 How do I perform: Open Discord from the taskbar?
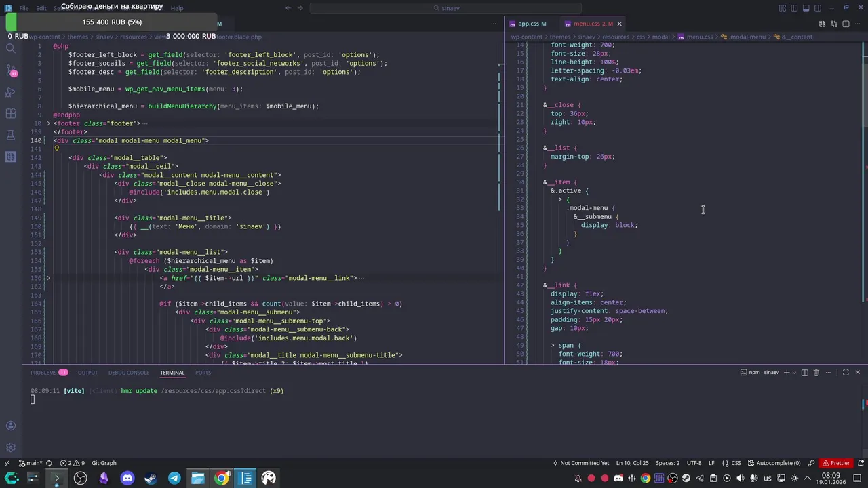click(x=127, y=478)
